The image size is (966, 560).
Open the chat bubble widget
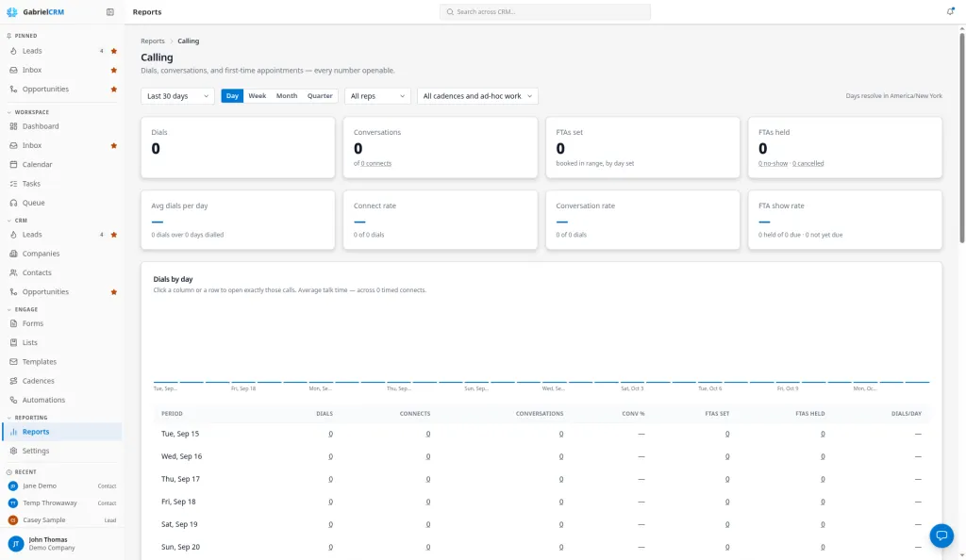(x=941, y=535)
